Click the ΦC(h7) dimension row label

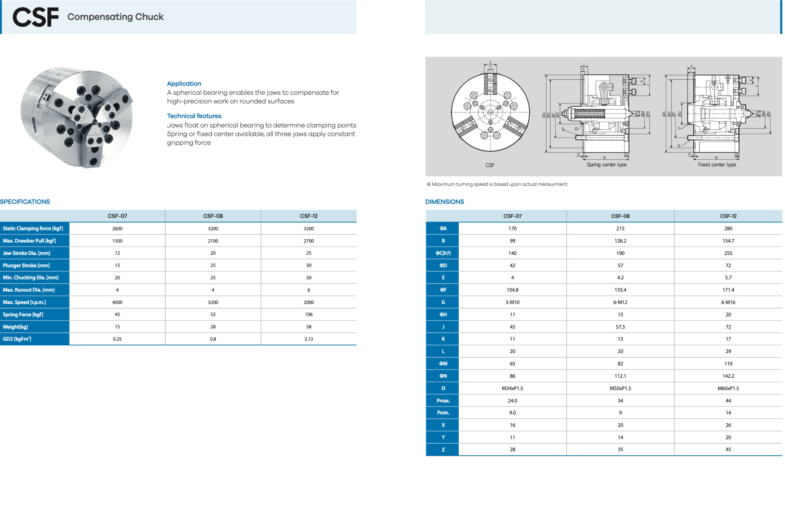point(443,253)
